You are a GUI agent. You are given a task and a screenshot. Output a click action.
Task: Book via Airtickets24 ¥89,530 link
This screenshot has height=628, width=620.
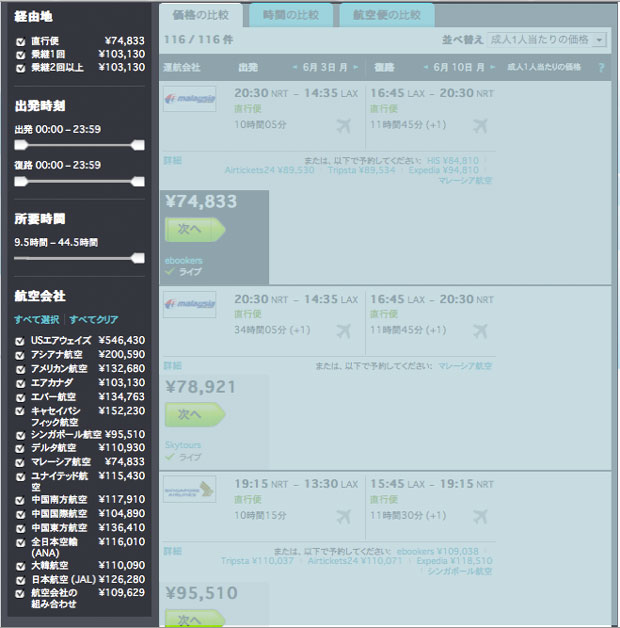[269, 170]
